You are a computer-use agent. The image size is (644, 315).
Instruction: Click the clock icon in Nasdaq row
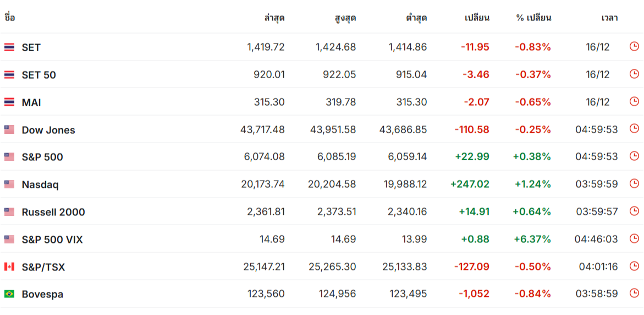pos(634,183)
